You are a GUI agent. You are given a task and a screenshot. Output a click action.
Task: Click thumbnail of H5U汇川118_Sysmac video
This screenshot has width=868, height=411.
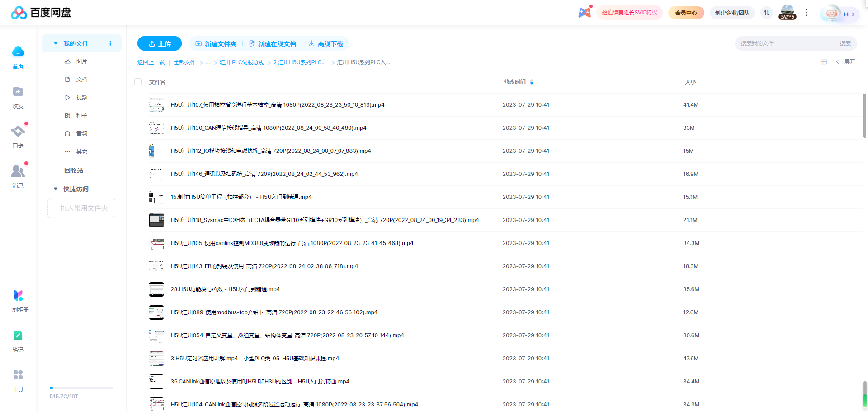[156, 220]
